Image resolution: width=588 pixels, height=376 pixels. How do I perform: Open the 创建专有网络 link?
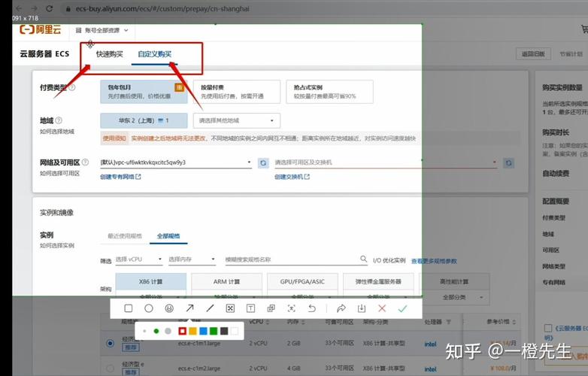coord(120,177)
